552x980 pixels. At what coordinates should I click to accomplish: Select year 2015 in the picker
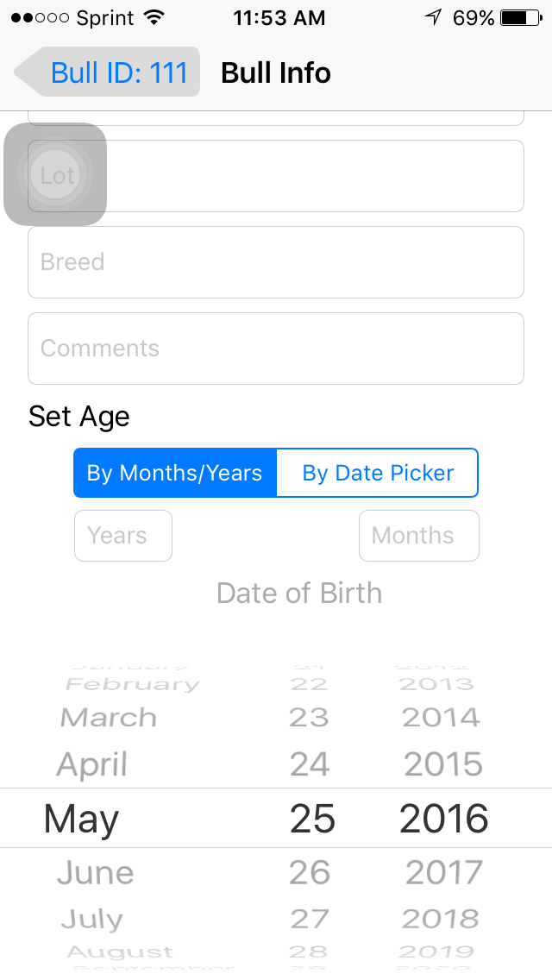pyautogui.click(x=443, y=764)
